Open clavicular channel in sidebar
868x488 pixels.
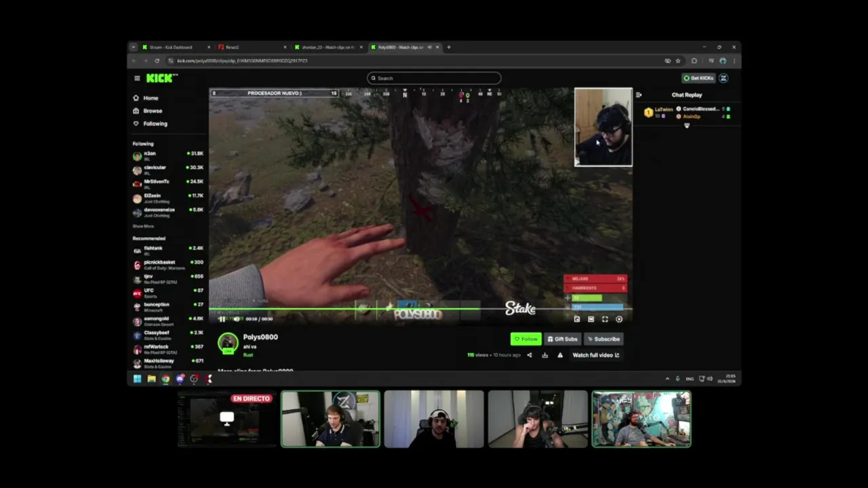point(168,170)
